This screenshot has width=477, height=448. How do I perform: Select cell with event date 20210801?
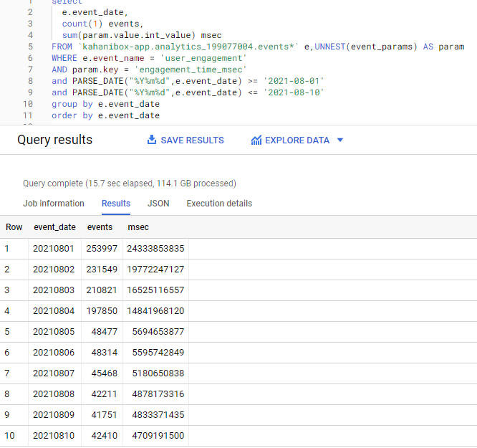pos(54,249)
